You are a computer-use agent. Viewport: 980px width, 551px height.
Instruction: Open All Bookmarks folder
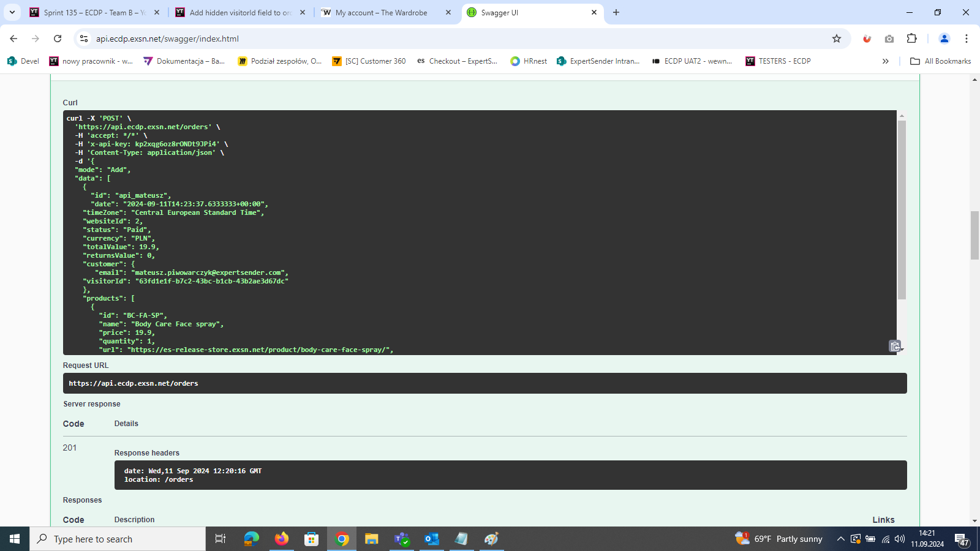tap(941, 61)
